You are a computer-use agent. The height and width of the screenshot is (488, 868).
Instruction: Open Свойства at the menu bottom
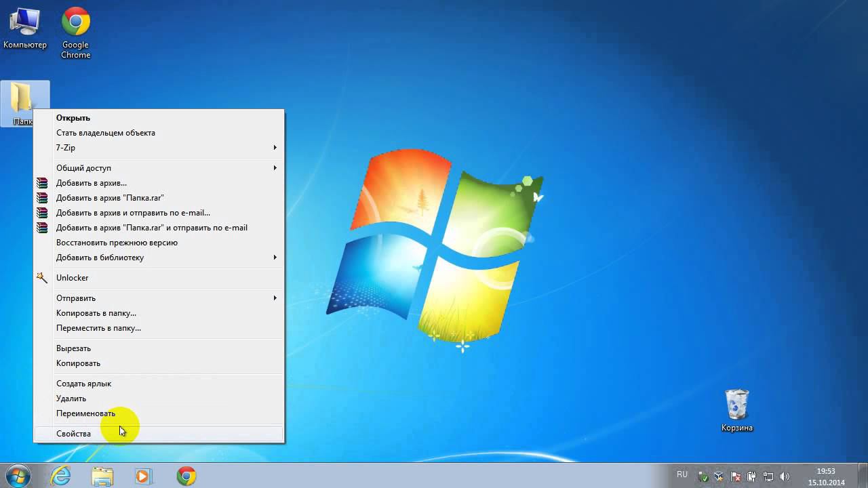point(159,434)
